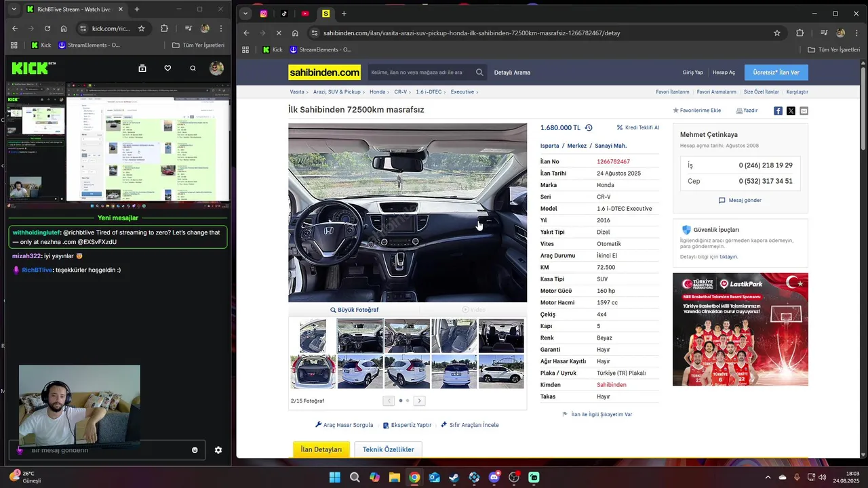Focus the sahibinden keyword search box

pos(420,73)
